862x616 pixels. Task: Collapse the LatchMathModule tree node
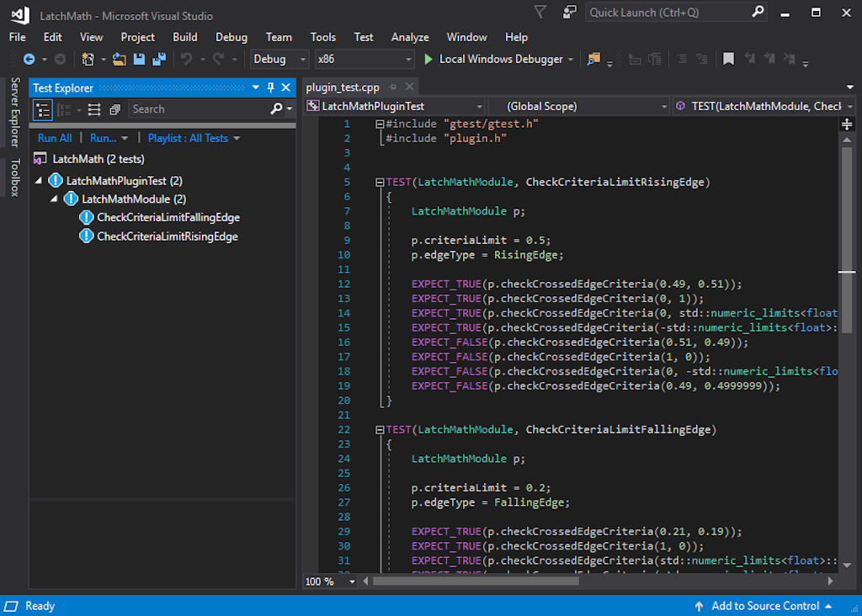(54, 199)
